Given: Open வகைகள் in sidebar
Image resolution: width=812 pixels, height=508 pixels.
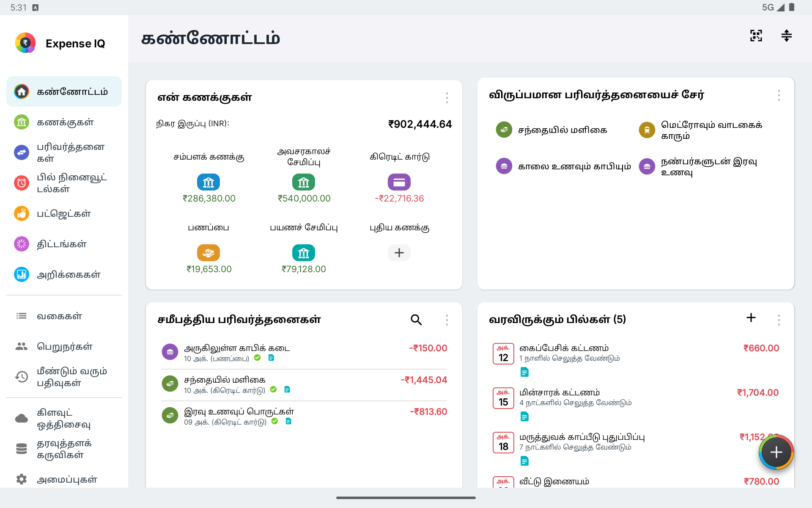Looking at the screenshot, I should click(x=64, y=316).
